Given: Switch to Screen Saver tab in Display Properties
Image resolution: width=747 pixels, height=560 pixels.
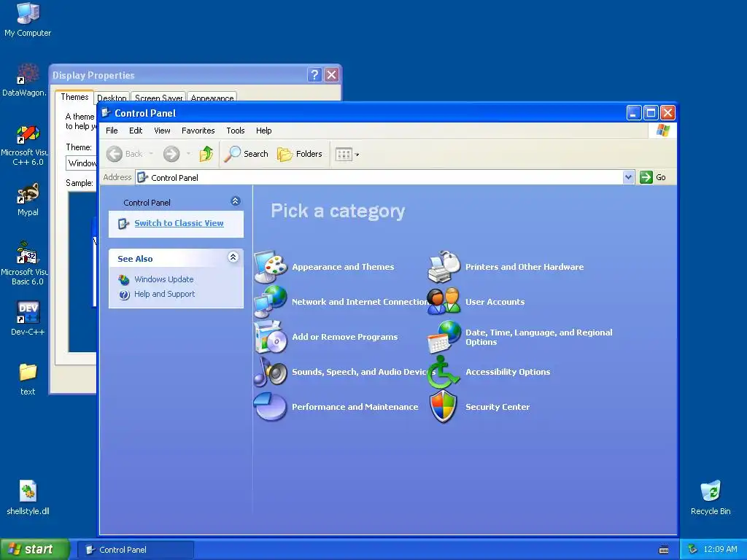Looking at the screenshot, I should (x=158, y=97).
